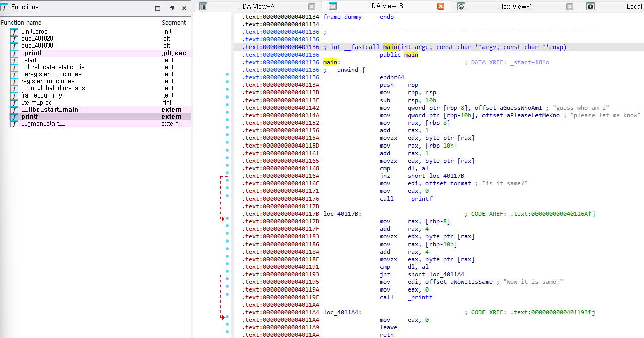Image resolution: width=644 pixels, height=338 pixels.
Task: Select register_tm_clones in the function list
Action: [47, 81]
